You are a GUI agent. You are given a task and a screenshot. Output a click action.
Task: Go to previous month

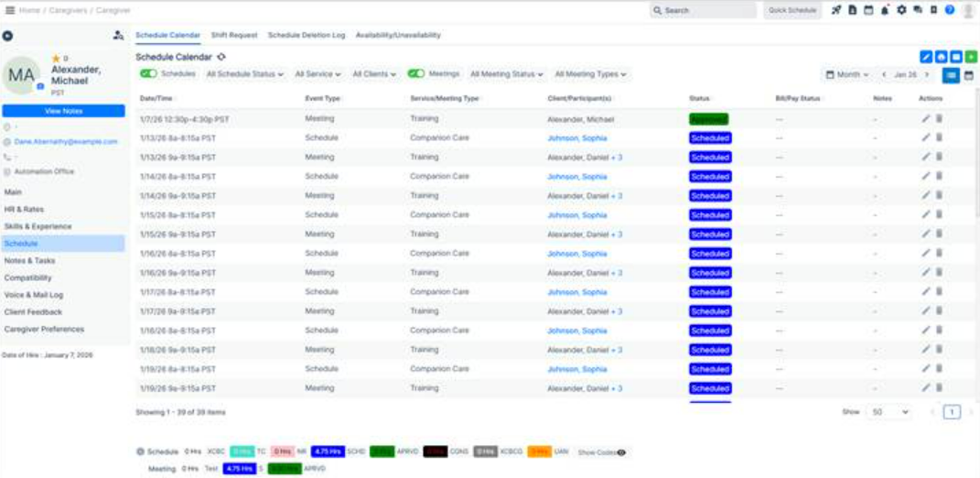(884, 74)
